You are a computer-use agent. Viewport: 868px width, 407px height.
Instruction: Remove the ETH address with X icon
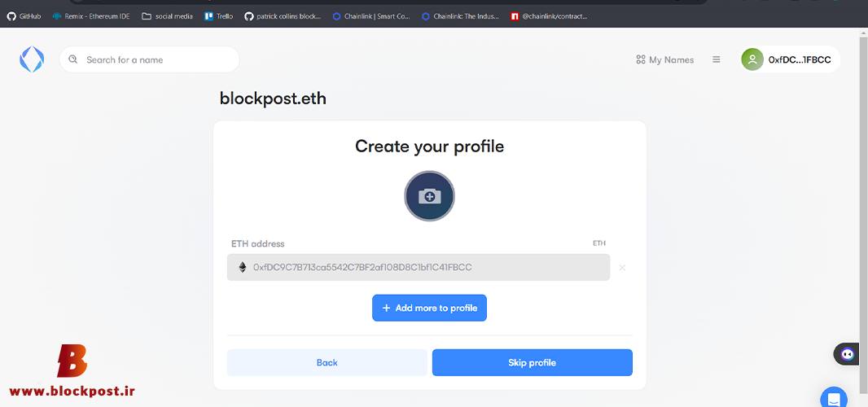622,268
